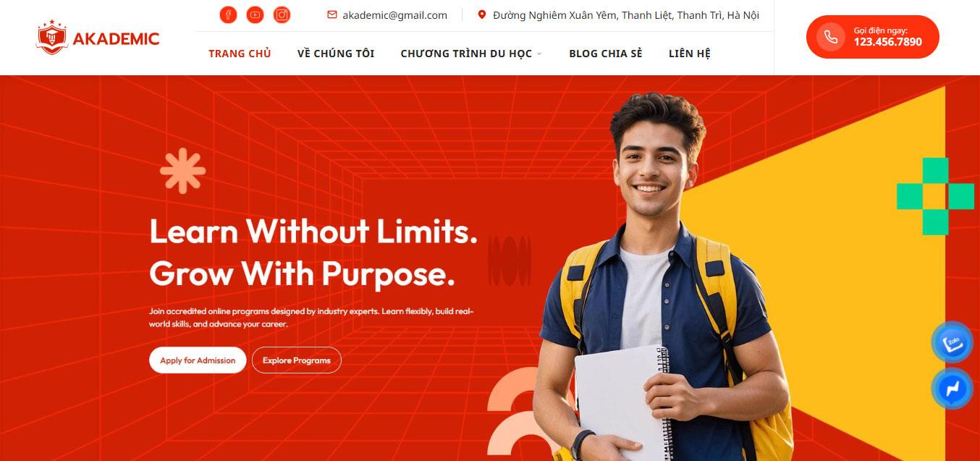The width and height of the screenshot is (980, 461).
Task: Click the location pin icon
Action: pos(482,14)
